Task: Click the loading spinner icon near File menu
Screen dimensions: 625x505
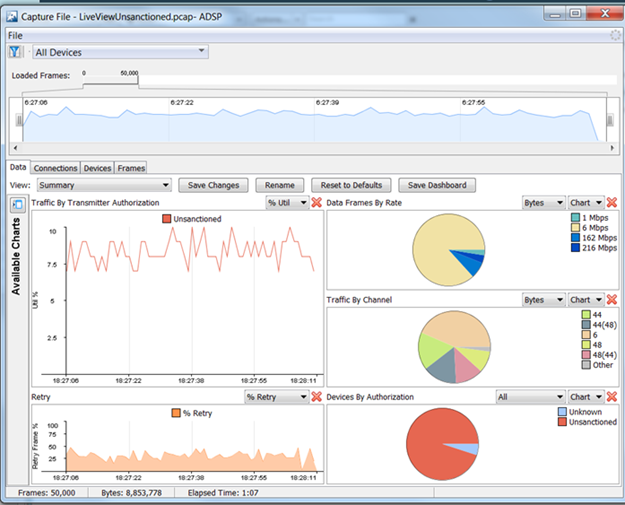Action: (x=615, y=35)
